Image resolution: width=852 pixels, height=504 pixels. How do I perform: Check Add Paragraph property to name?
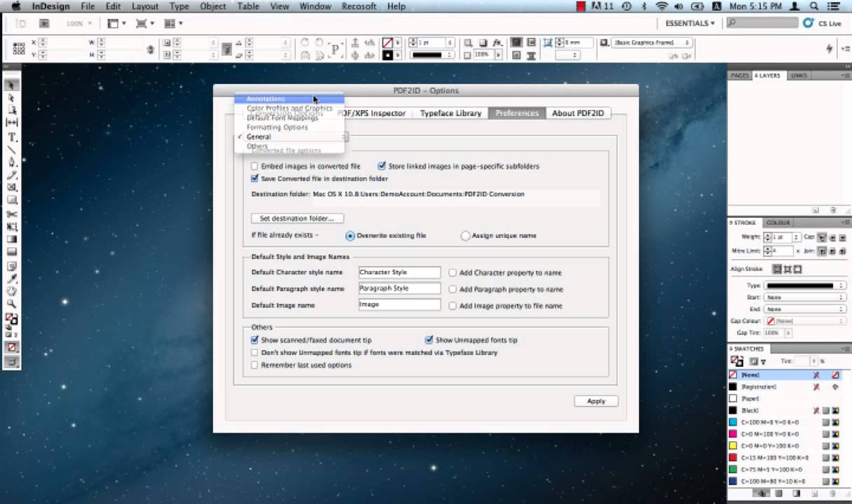pos(453,289)
